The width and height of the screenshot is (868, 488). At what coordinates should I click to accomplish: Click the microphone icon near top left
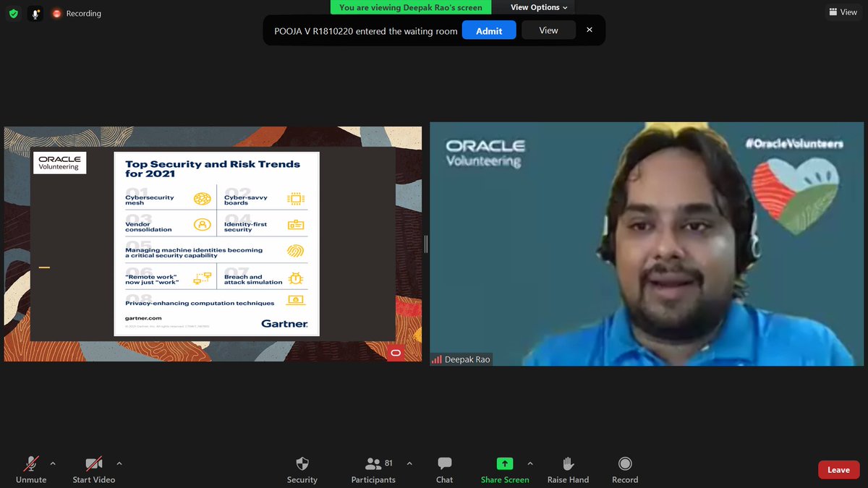35,12
